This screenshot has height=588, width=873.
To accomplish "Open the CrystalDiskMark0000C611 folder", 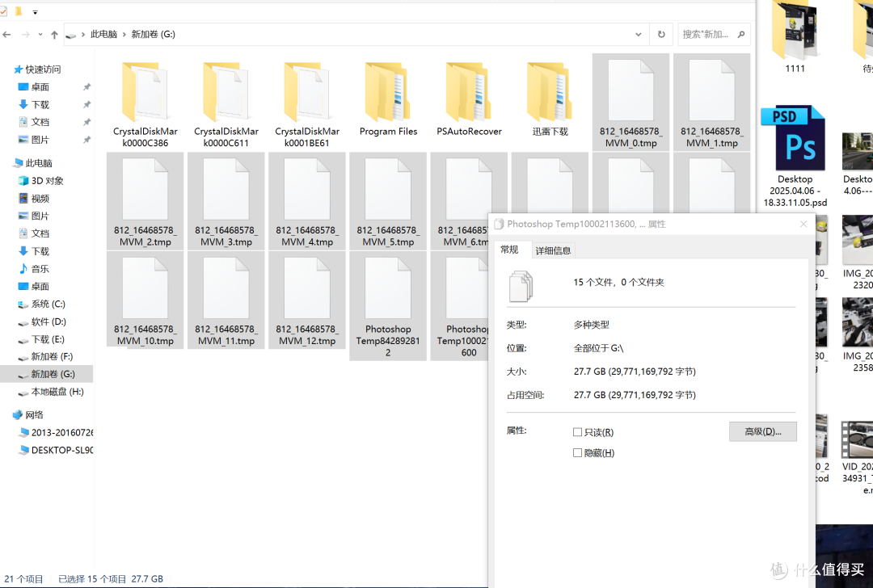I will (x=226, y=103).
